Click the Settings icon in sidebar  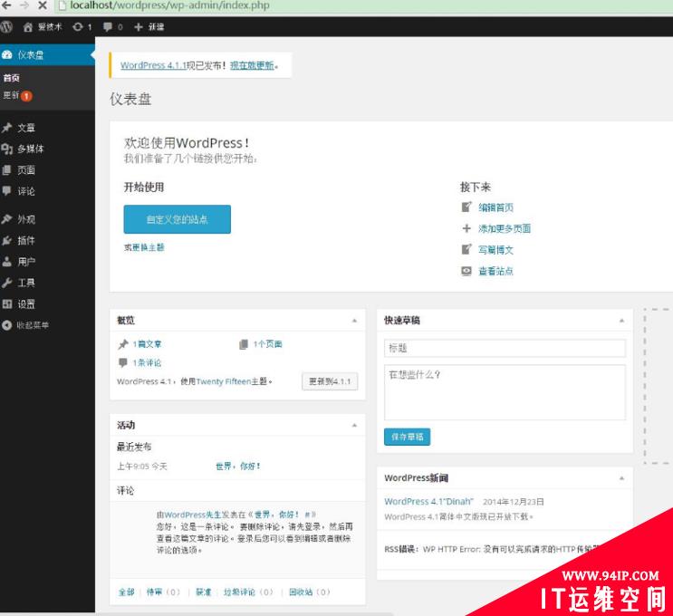[x=7, y=303]
